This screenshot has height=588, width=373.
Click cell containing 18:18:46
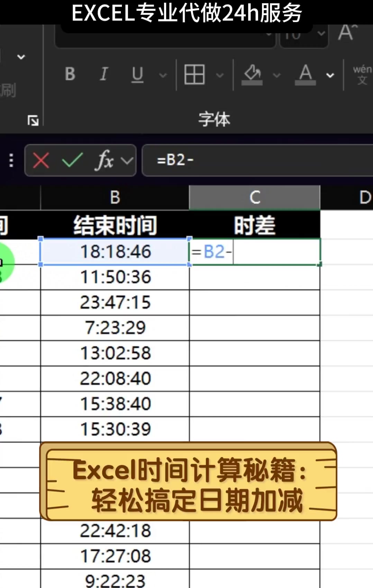click(115, 251)
